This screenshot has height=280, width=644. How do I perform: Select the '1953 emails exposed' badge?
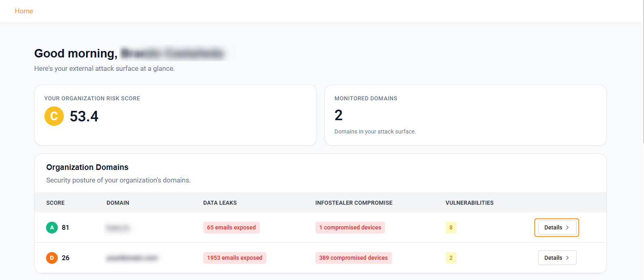(x=234, y=258)
